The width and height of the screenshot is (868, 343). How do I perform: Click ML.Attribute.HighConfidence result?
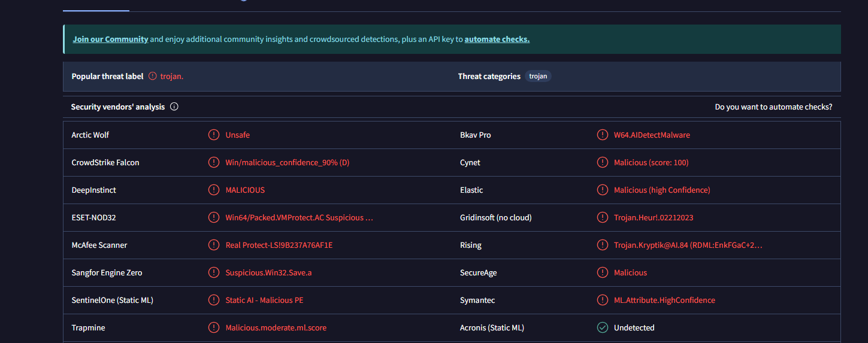tap(664, 300)
